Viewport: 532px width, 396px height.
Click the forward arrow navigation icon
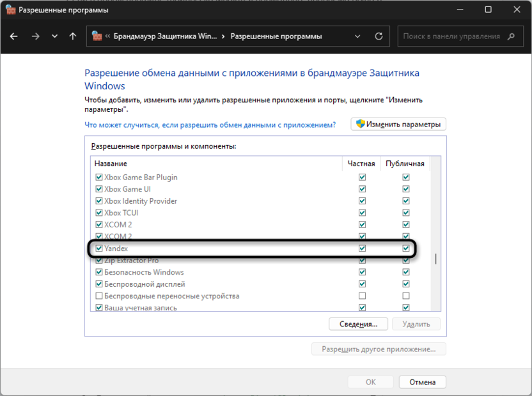pyautogui.click(x=35, y=36)
